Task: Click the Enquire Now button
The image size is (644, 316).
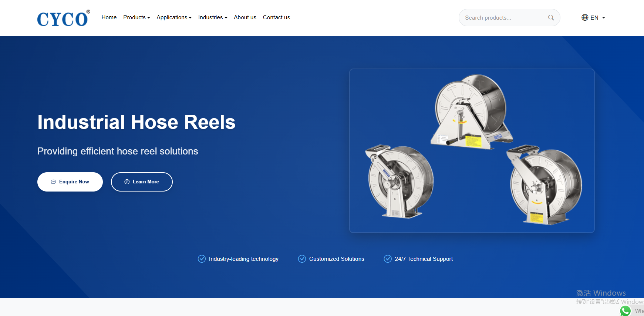Action: (70, 182)
